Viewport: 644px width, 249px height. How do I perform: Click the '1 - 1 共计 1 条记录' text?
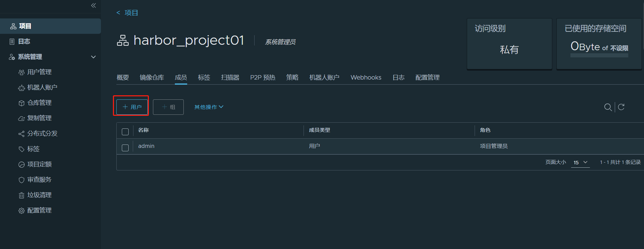620,162
